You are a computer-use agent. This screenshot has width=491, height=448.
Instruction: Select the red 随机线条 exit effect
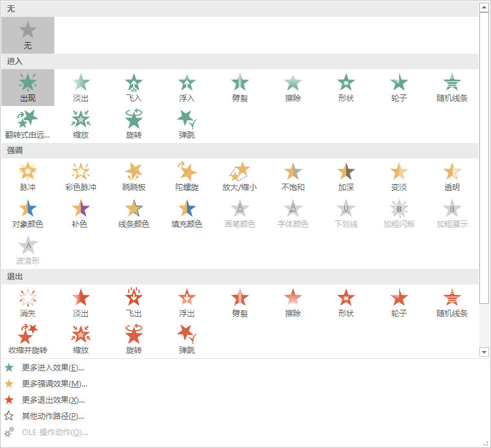(452, 303)
